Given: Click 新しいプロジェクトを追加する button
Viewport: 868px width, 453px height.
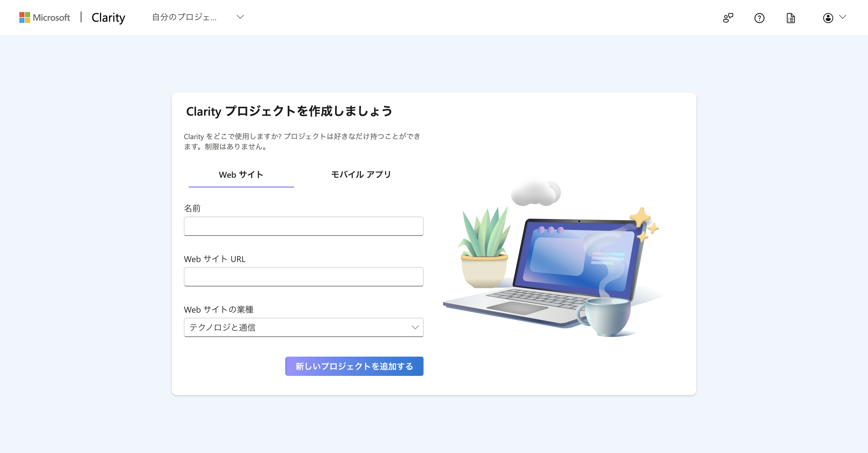Looking at the screenshot, I should 354,366.
